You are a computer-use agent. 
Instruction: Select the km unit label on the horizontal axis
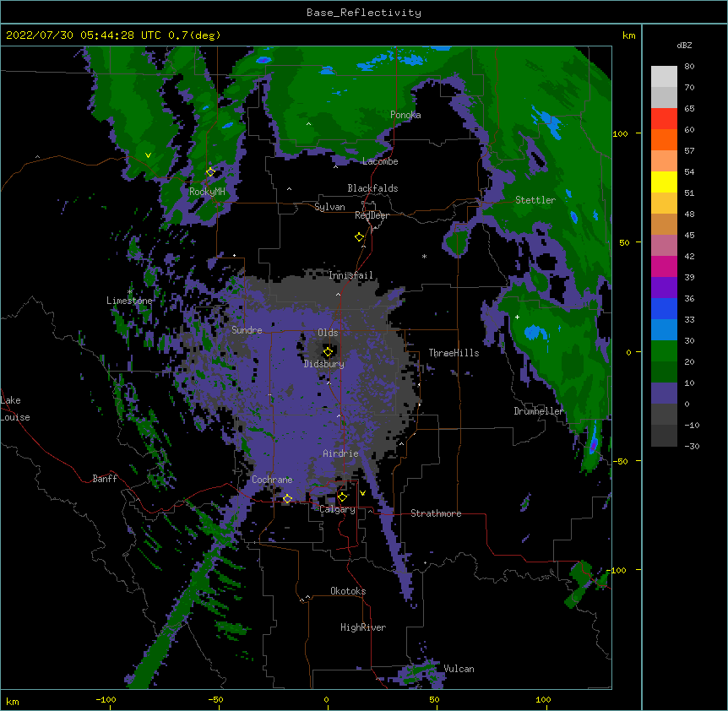coord(13,702)
